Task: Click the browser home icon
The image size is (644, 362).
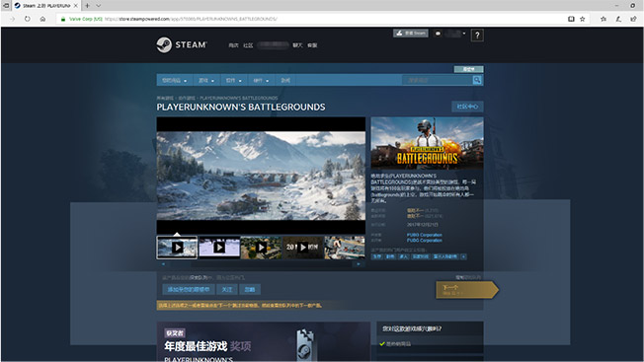Action: [x=42, y=19]
